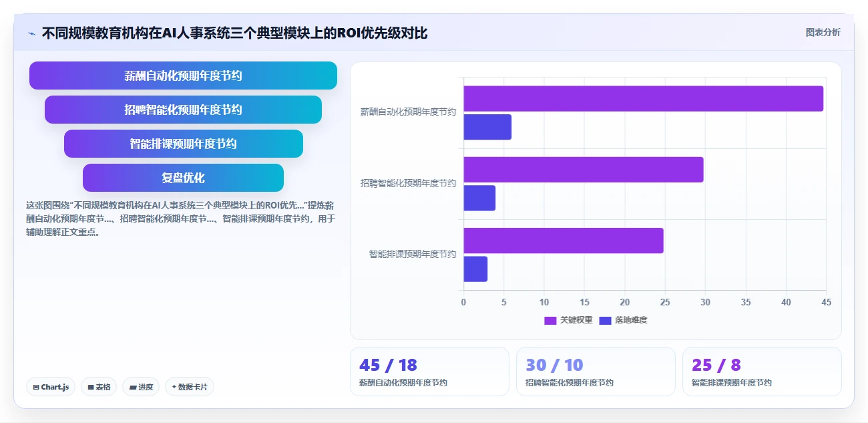Image resolution: width=868 pixels, height=423 pixels.
Task: Click the 表格 tag
Action: coord(99,387)
